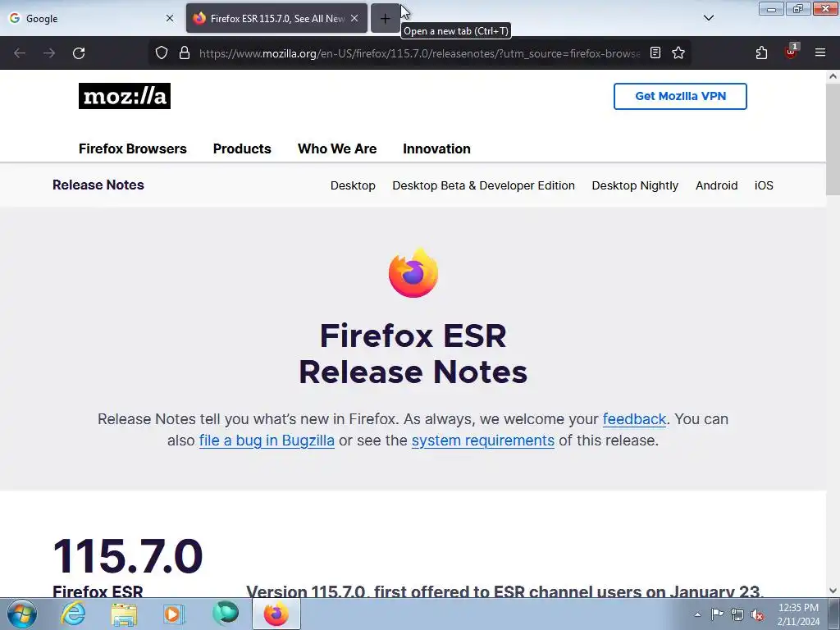Click the 115.7.0 version heading
The image size is (840, 630).
(x=127, y=556)
